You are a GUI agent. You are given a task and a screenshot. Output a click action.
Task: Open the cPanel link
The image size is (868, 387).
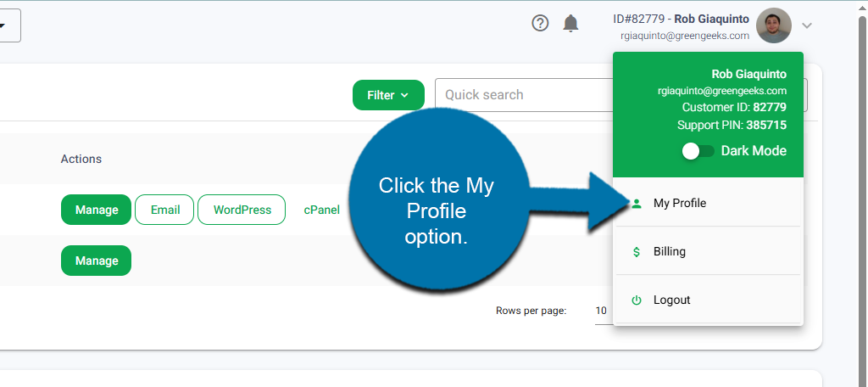tap(321, 210)
